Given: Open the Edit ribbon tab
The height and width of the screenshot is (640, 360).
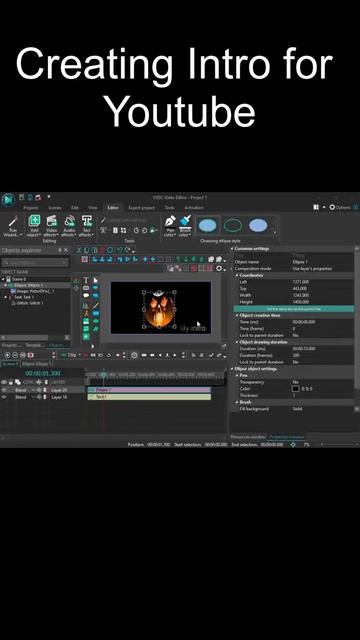Looking at the screenshot, I should tap(75, 208).
